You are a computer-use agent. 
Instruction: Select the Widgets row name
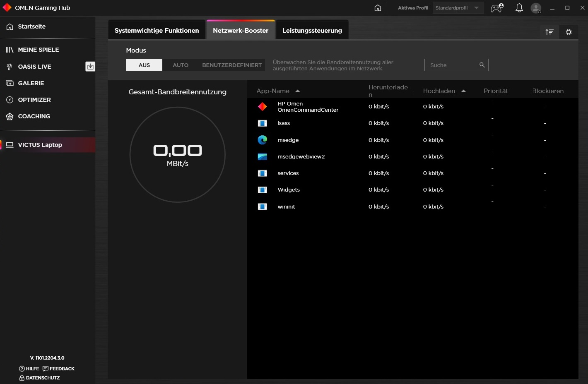(x=289, y=190)
